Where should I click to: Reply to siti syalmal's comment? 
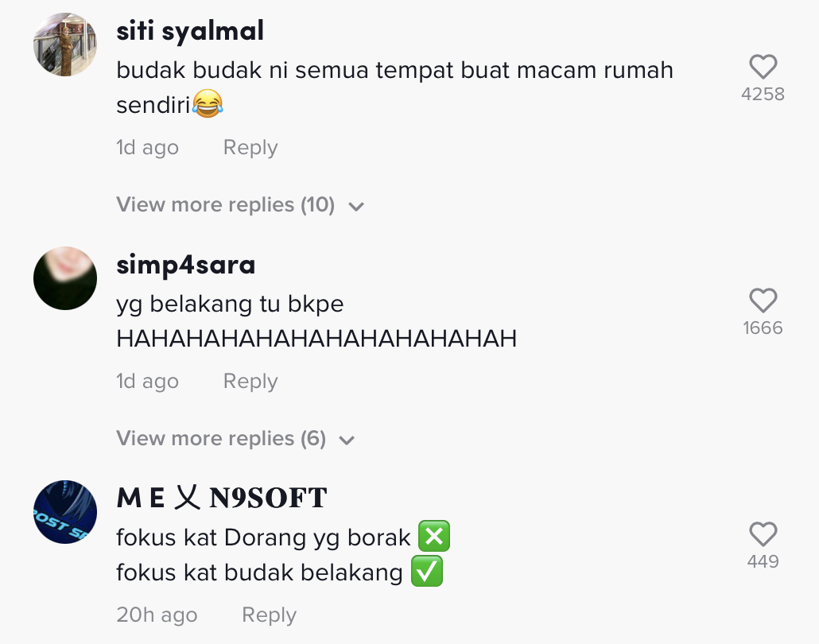250,148
